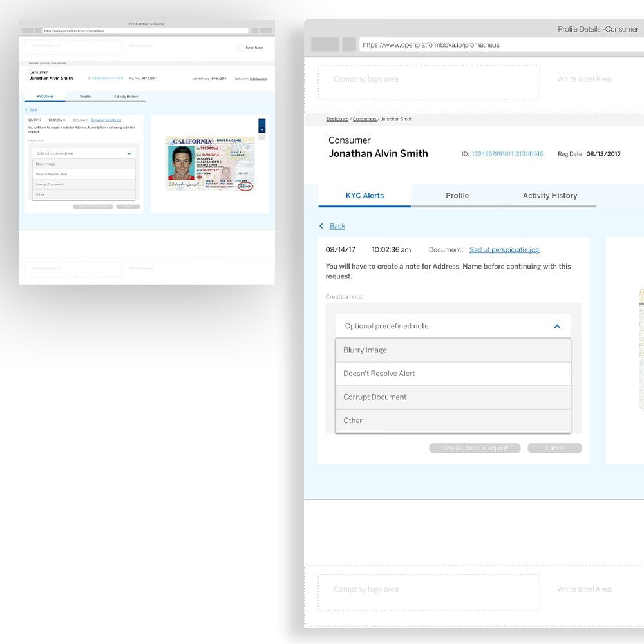Screen dimensions: 644x644
Task: Select the KYC Alerts tab in large mockup
Action: 365,196
